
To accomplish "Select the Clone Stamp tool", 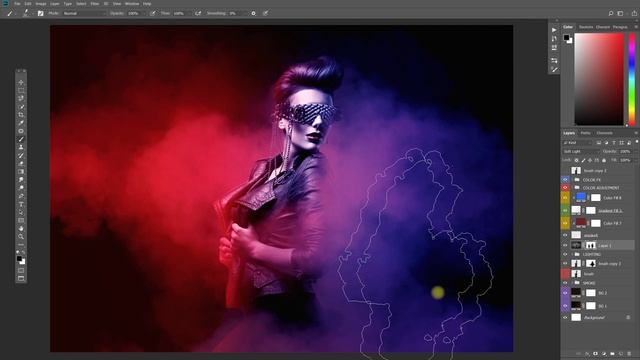I will click(21, 147).
